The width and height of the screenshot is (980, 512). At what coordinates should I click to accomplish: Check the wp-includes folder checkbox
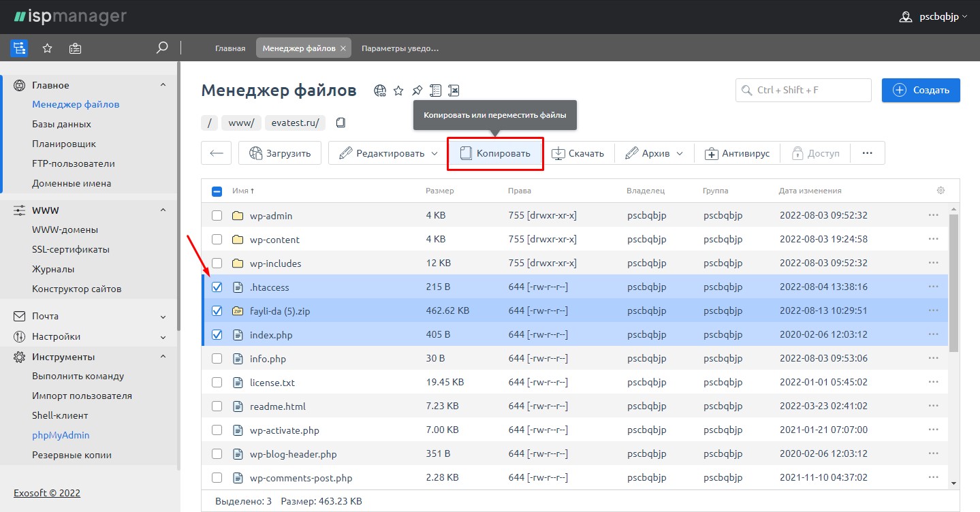217,263
